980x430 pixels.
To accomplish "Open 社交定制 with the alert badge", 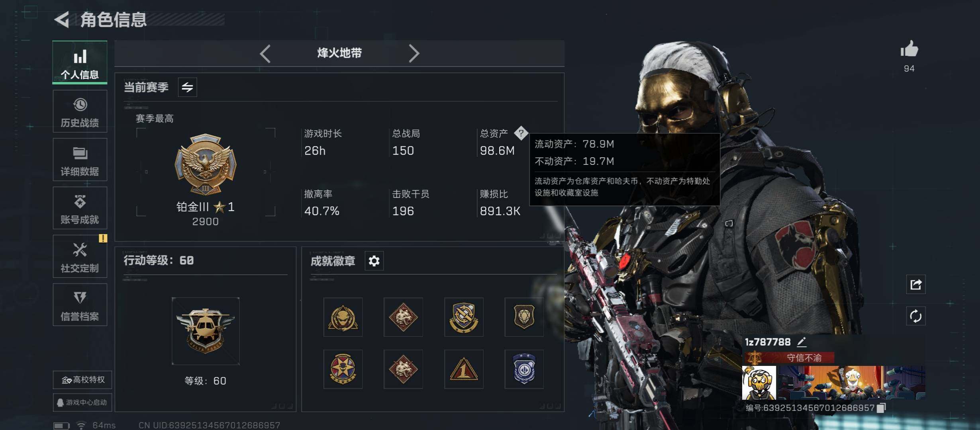I will click(x=80, y=256).
